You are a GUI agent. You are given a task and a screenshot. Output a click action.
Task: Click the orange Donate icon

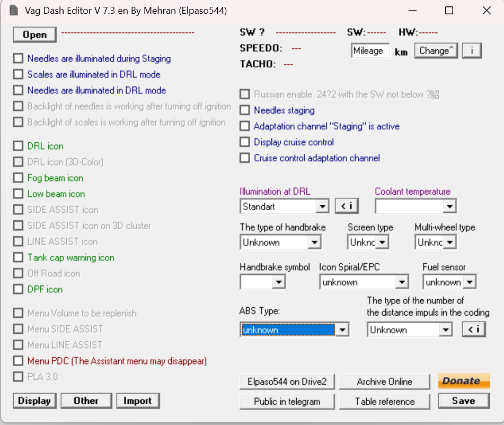463,380
